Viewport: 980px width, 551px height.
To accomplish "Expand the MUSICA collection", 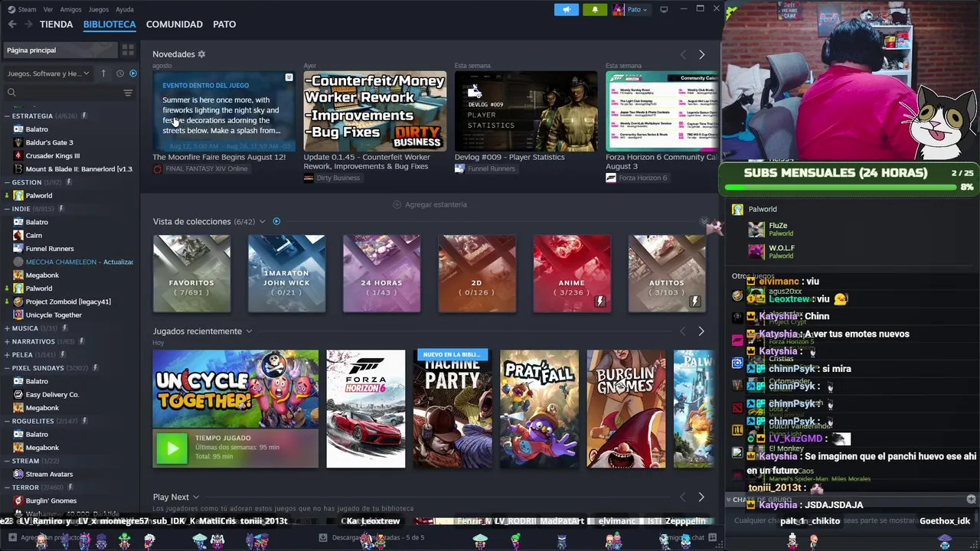I will [x=7, y=328].
